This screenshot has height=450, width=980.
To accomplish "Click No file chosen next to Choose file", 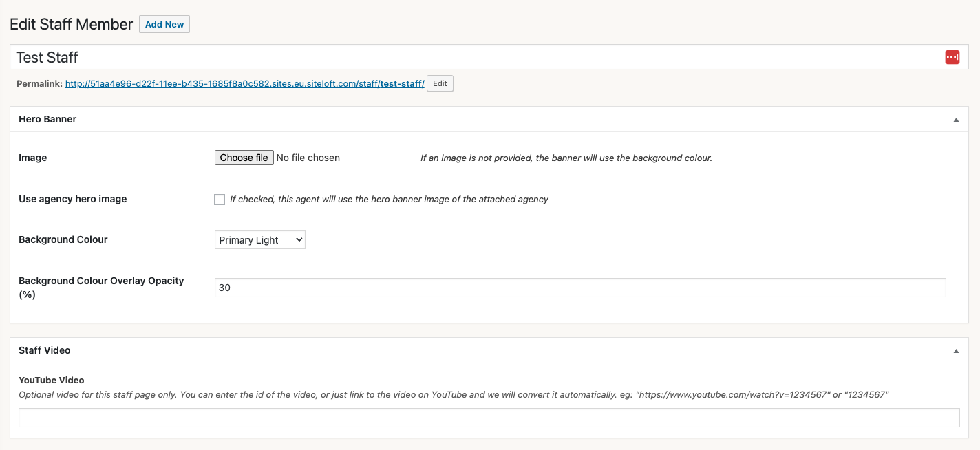I will click(x=308, y=158).
